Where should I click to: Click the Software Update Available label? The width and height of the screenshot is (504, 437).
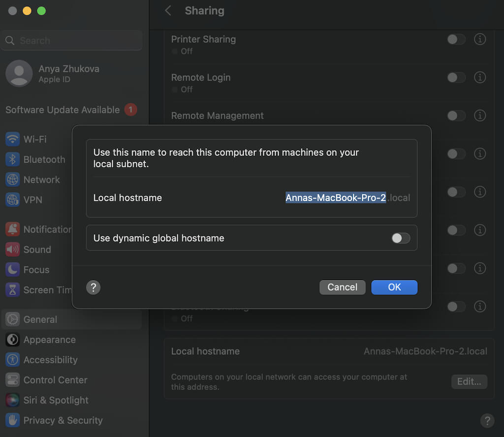(63, 110)
